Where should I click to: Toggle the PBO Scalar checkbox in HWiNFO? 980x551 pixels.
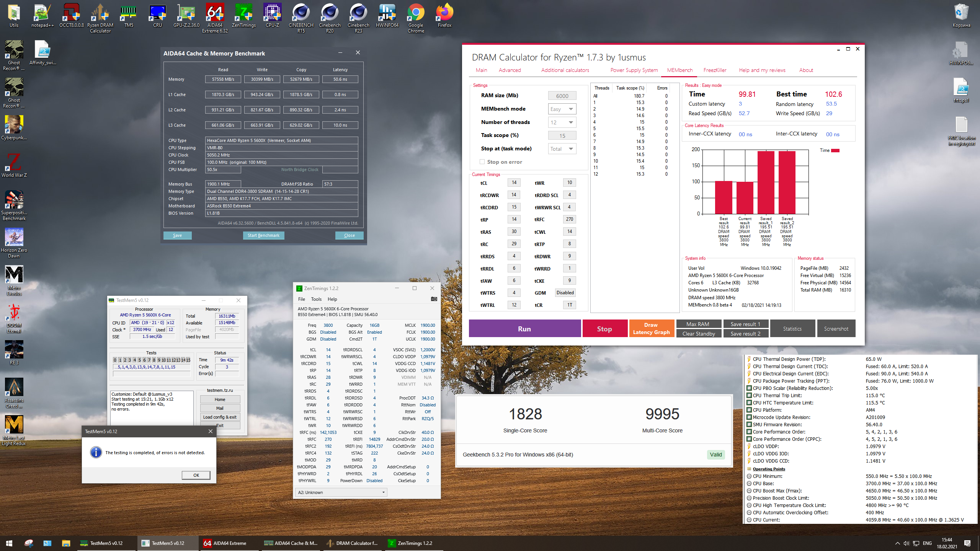point(749,388)
